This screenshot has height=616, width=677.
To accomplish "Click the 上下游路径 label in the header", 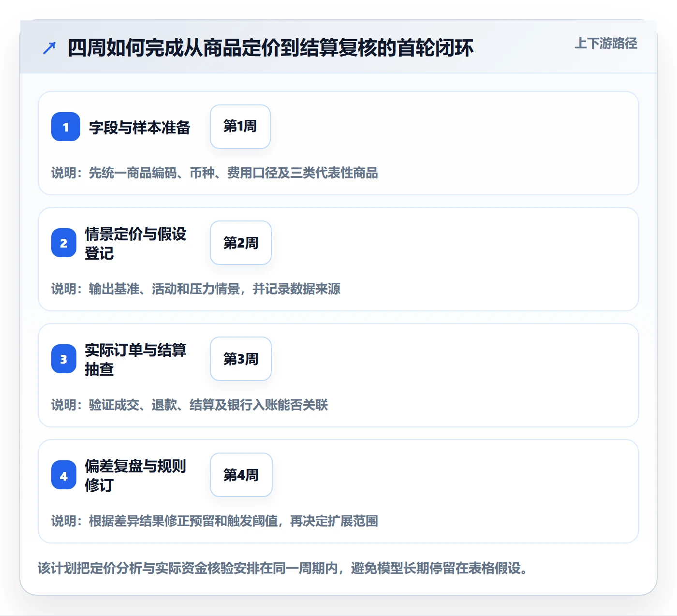I will pos(606,44).
